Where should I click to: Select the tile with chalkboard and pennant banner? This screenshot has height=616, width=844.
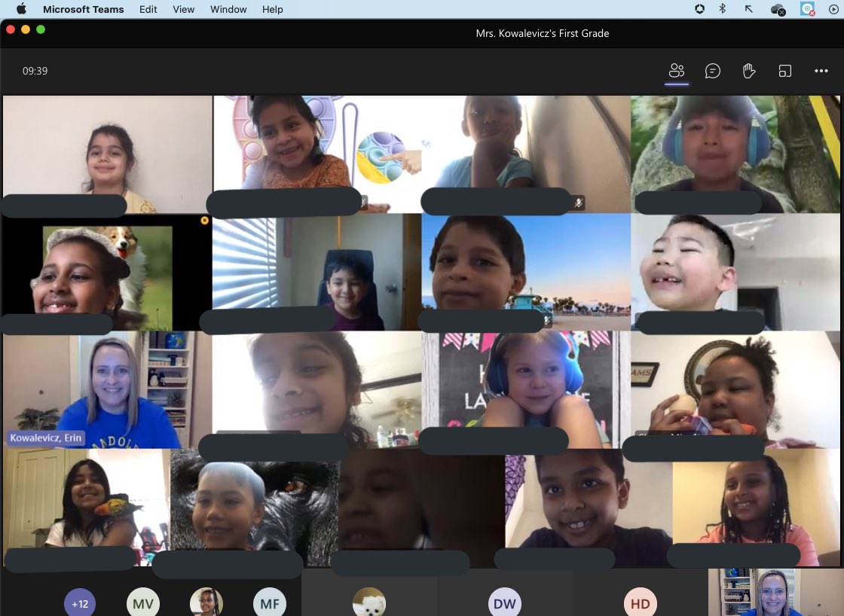[527, 390]
